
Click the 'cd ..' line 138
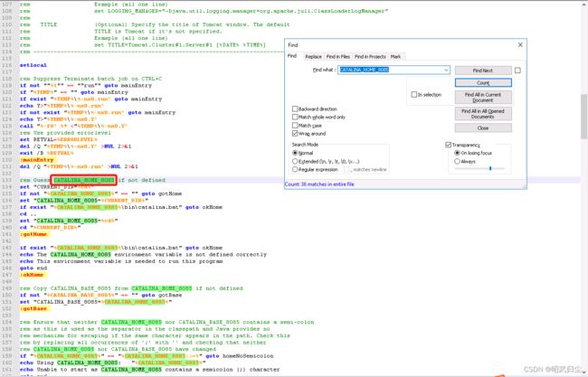coord(28,214)
